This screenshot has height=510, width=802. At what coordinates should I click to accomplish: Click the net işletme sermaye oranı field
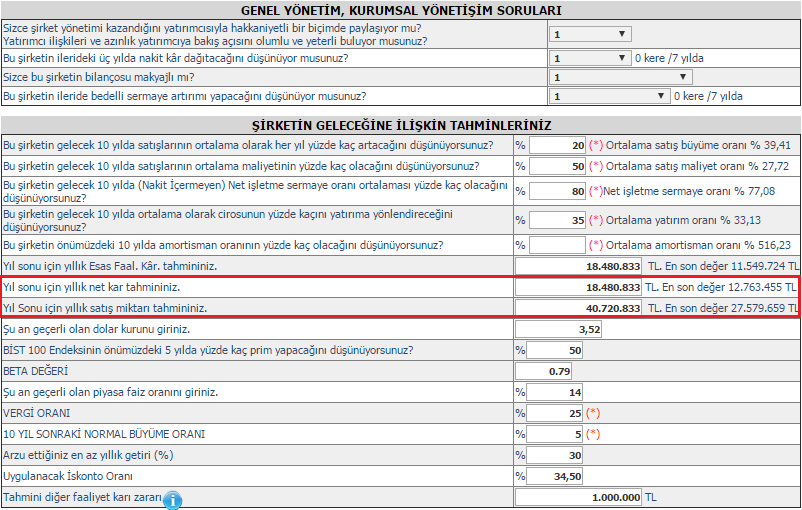(x=558, y=191)
